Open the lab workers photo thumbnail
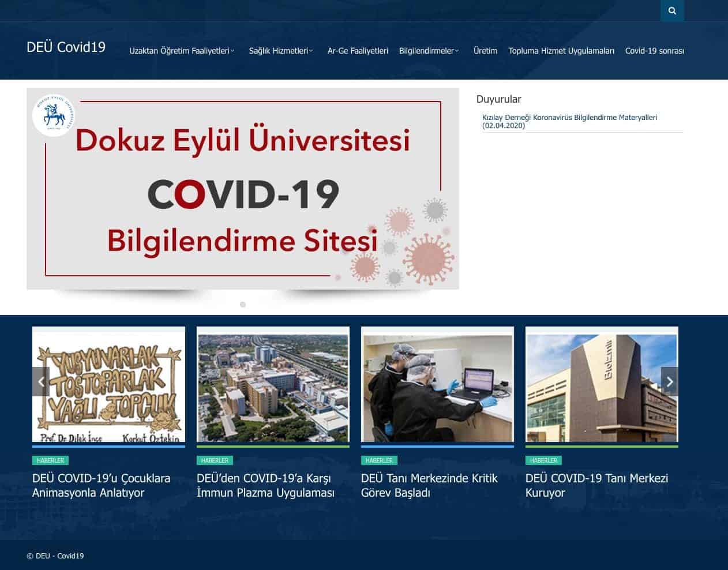This screenshot has width=728, height=570. (437, 385)
